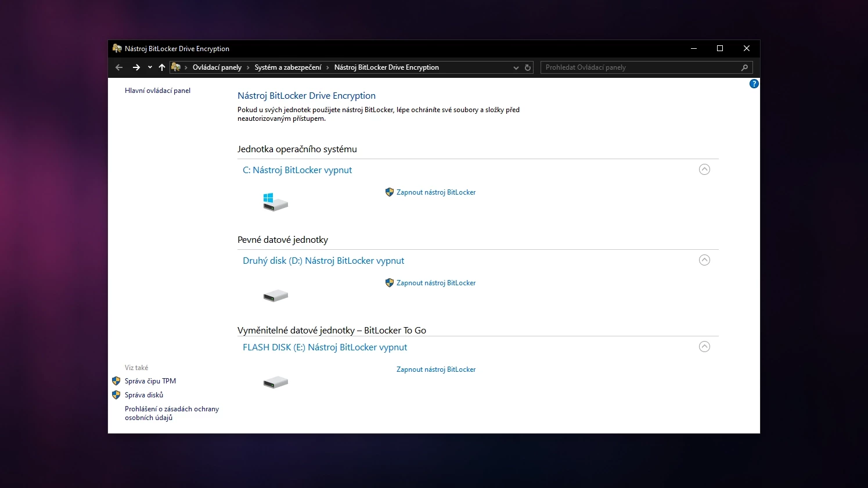Open the recent locations dropdown arrow
The image size is (868, 488).
pyautogui.click(x=150, y=67)
